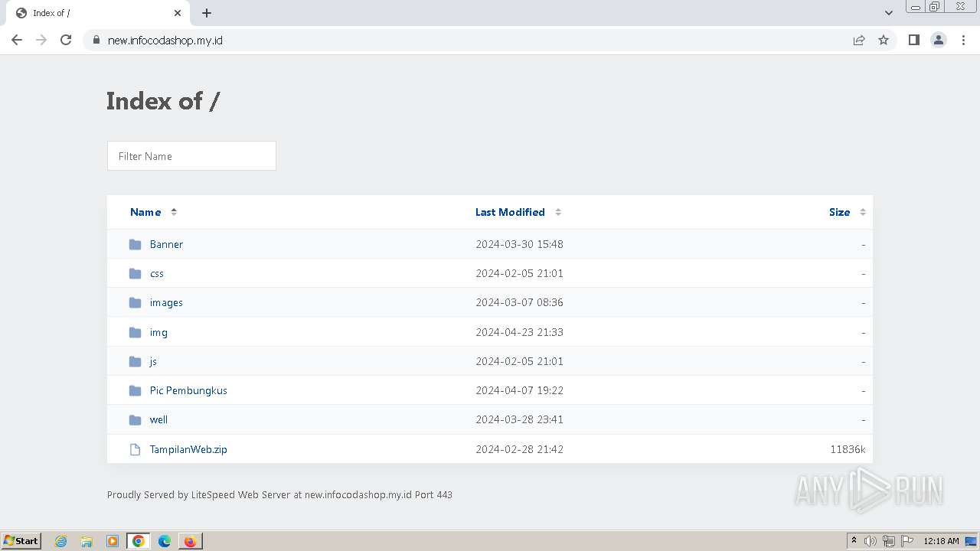
Task: Click the Pic Pembungkus folder icon
Action: [136, 390]
